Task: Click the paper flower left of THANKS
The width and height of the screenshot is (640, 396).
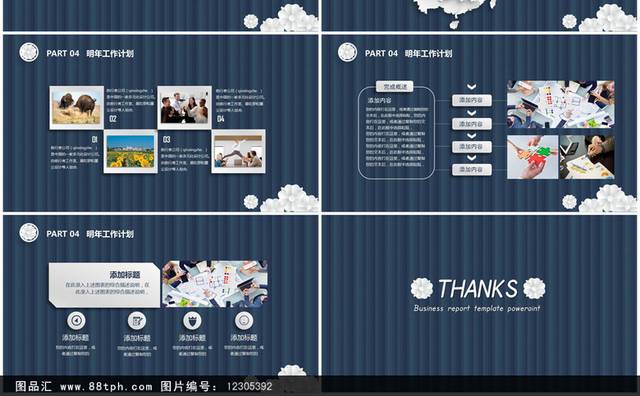Action: (422, 288)
